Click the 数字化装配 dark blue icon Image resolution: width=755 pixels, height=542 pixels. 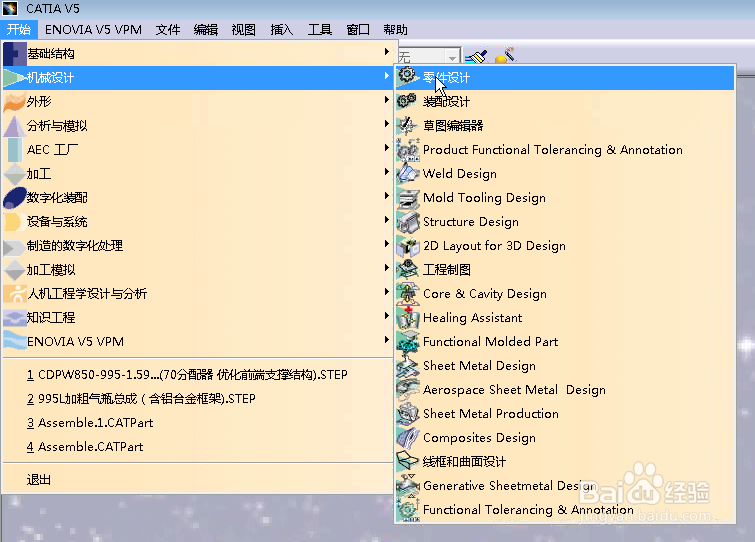(x=14, y=198)
